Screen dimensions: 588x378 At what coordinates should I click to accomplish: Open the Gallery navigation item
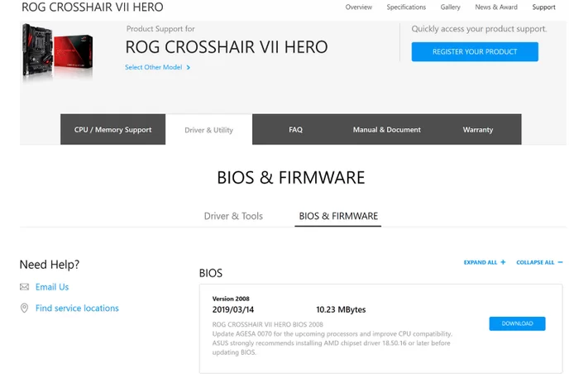tap(450, 7)
